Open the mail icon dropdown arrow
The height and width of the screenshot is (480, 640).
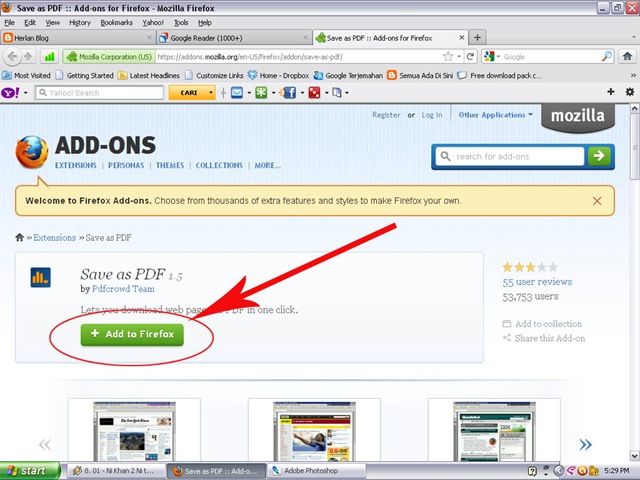pos(249,93)
